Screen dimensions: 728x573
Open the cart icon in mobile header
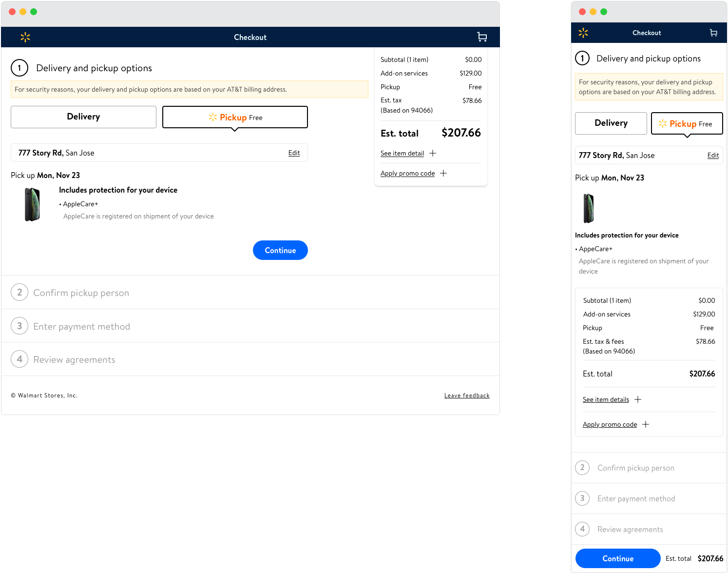pos(713,33)
